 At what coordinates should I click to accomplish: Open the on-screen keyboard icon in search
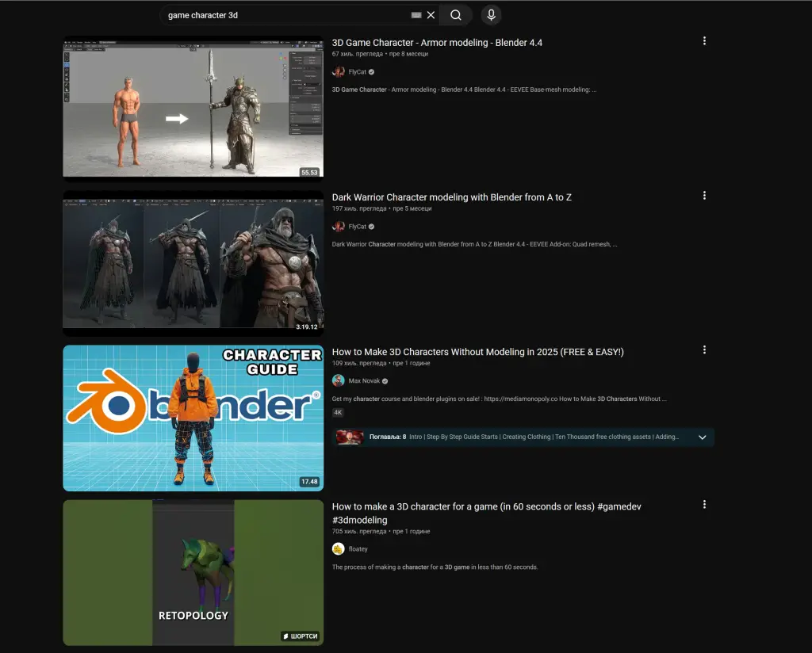pyautogui.click(x=416, y=15)
